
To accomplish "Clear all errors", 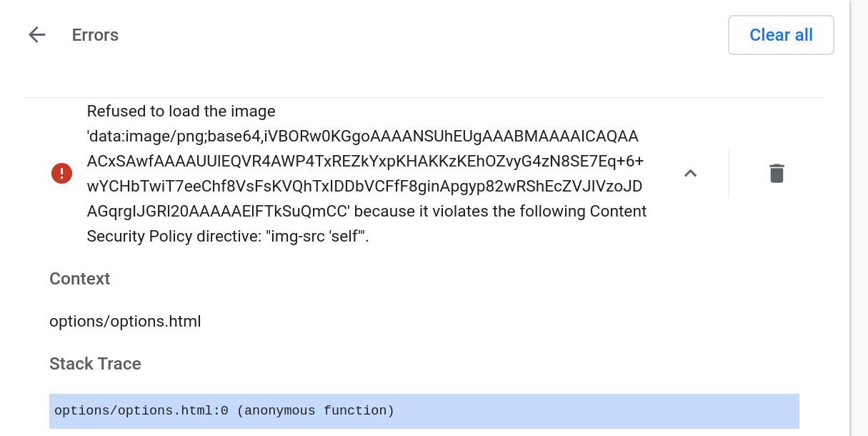I will pyautogui.click(x=781, y=34).
